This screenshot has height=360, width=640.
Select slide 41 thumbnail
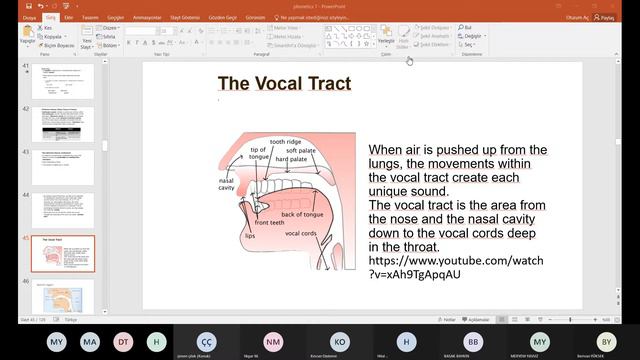pos(63,81)
